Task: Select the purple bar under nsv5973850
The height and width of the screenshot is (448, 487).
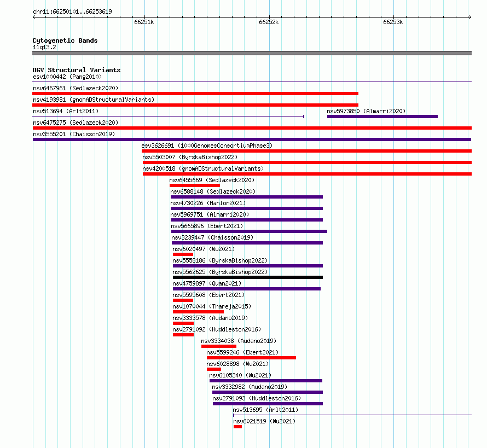Action: click(x=382, y=117)
